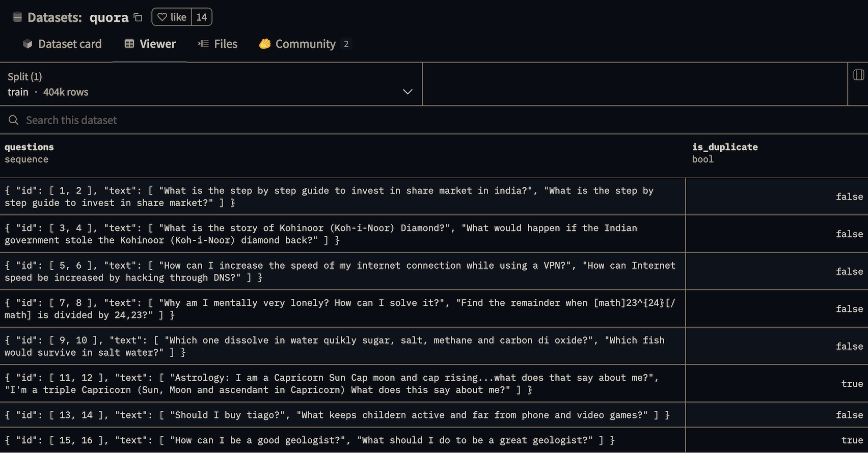Switch to the Dataset card tab
This screenshot has width=868, height=453.
[63, 44]
